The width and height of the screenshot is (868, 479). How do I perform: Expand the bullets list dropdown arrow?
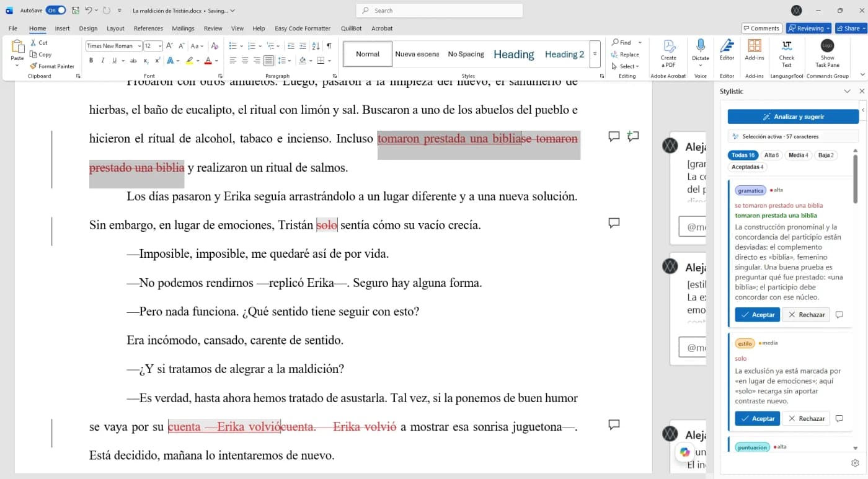pyautogui.click(x=242, y=46)
